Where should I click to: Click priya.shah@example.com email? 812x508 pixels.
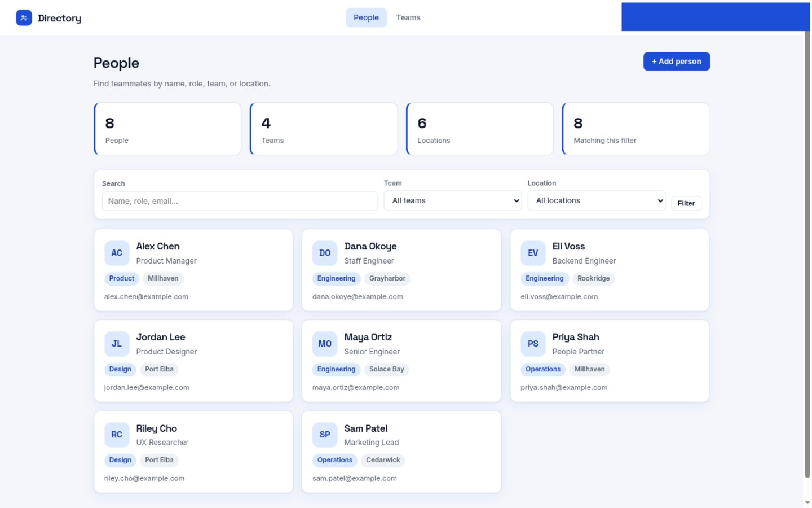tap(564, 388)
